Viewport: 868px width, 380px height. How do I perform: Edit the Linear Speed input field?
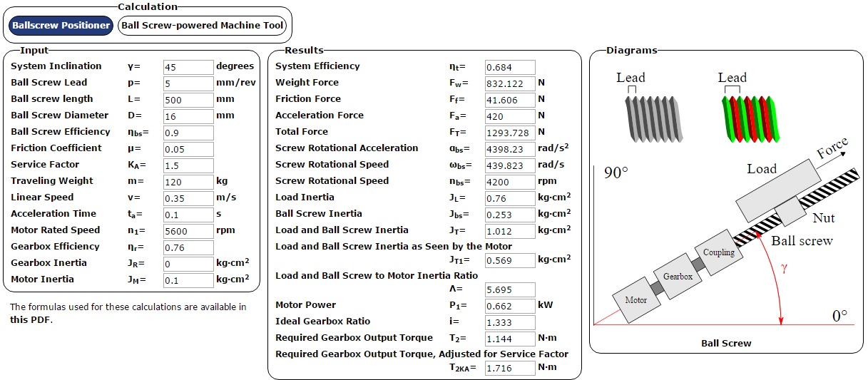point(188,198)
